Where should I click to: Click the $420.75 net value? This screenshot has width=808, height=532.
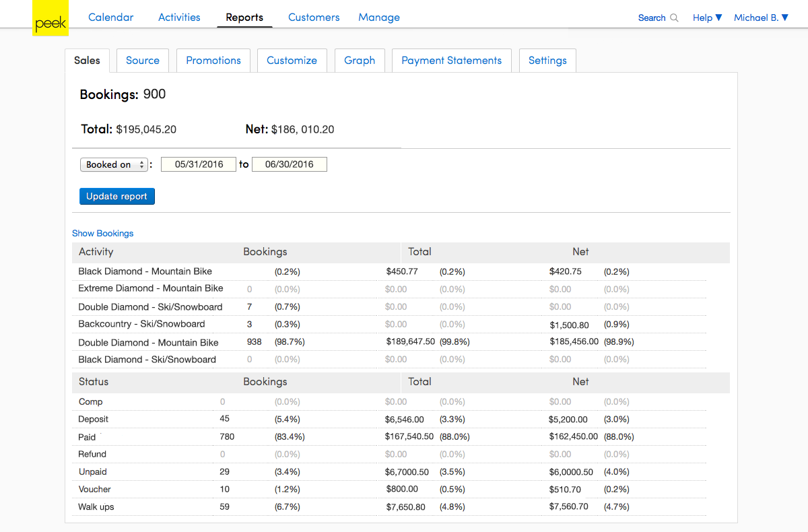coord(566,271)
